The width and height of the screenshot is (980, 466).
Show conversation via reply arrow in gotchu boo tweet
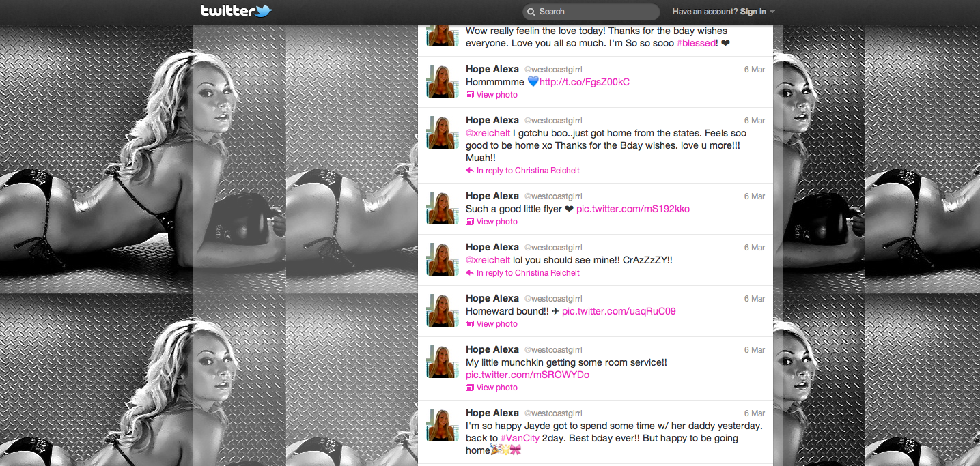(470, 171)
